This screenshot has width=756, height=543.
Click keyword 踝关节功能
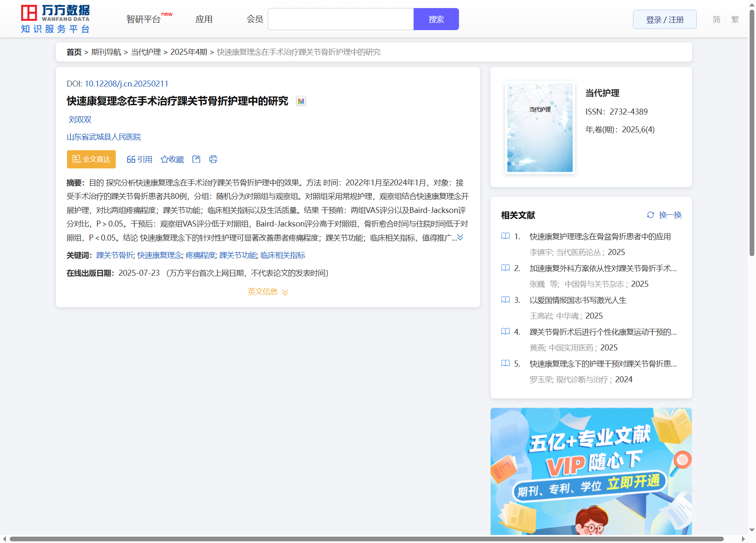pos(238,255)
